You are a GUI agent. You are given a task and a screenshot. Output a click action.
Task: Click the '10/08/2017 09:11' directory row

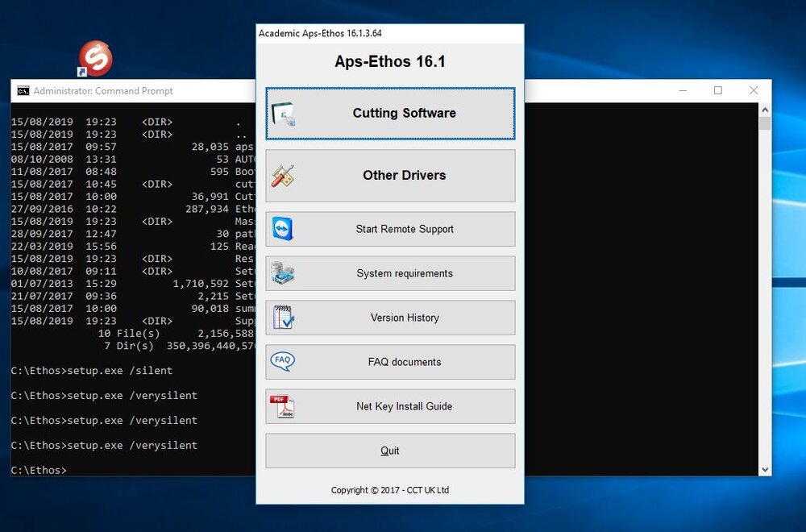point(133,272)
